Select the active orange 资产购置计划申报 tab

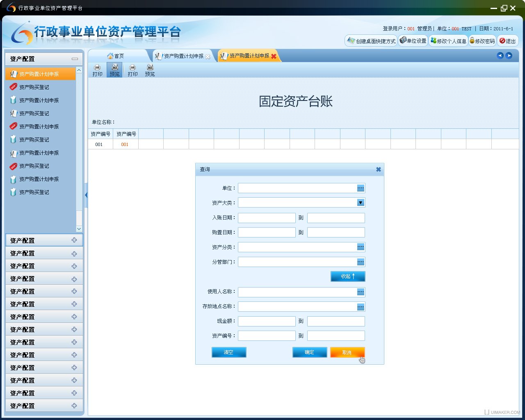coord(249,56)
